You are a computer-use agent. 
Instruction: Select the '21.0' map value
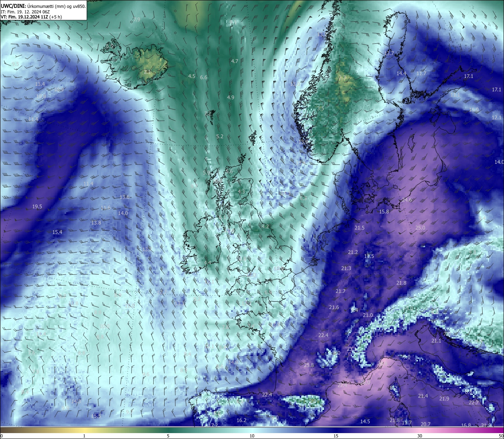(368, 315)
